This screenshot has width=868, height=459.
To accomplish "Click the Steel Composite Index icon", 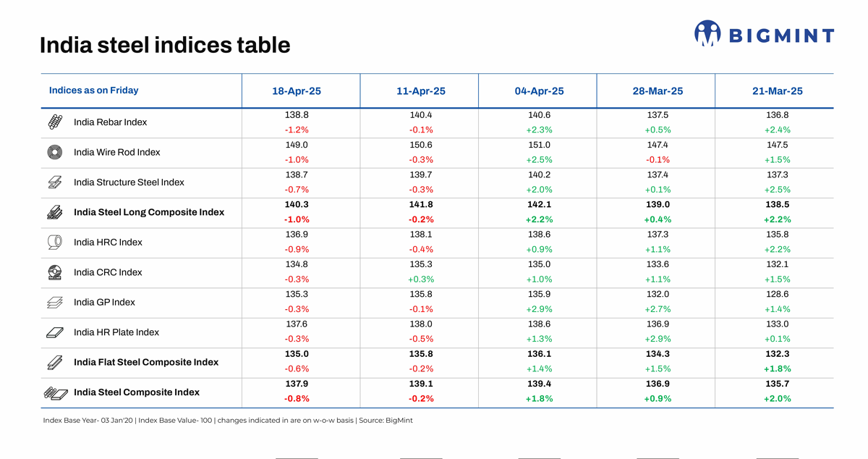I will pos(56,392).
